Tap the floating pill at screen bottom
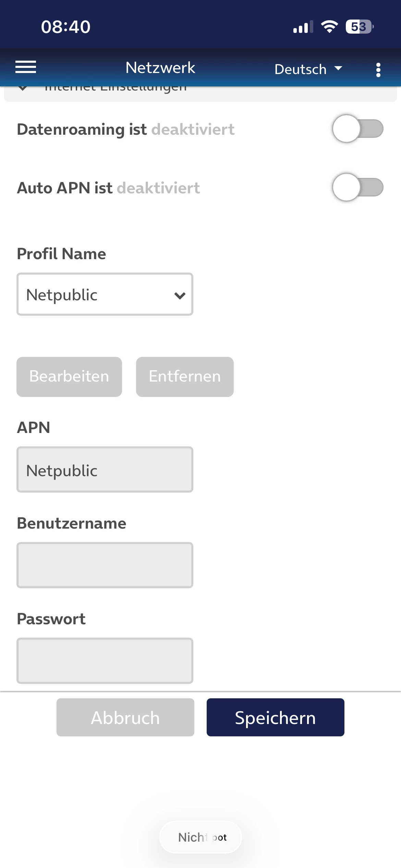401x868 pixels. [x=201, y=837]
